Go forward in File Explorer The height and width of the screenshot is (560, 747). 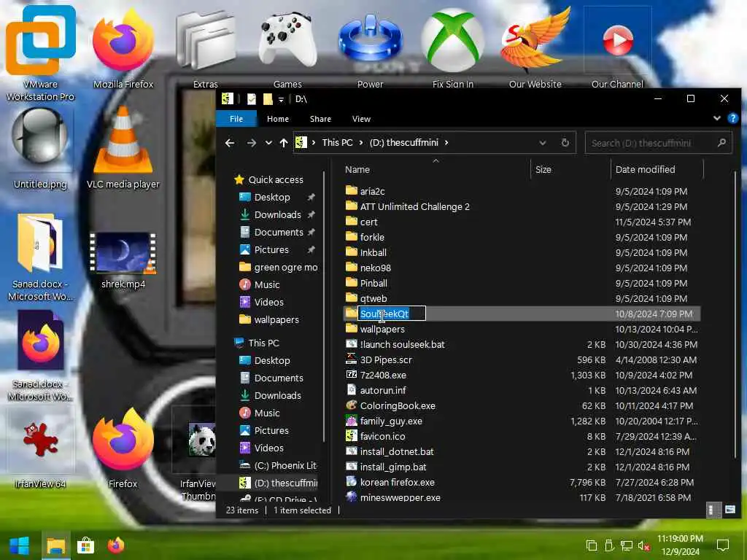point(251,143)
